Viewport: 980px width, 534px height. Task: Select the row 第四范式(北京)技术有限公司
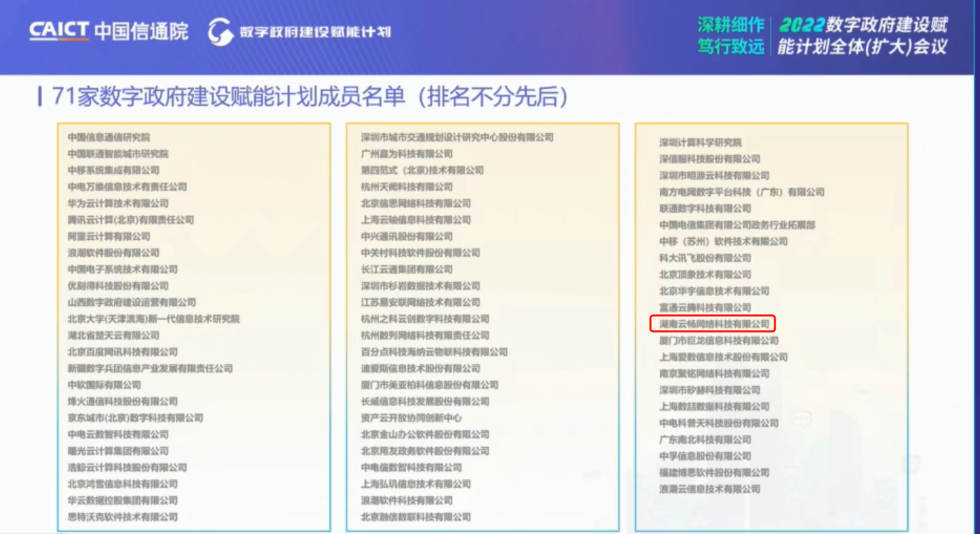click(x=422, y=170)
